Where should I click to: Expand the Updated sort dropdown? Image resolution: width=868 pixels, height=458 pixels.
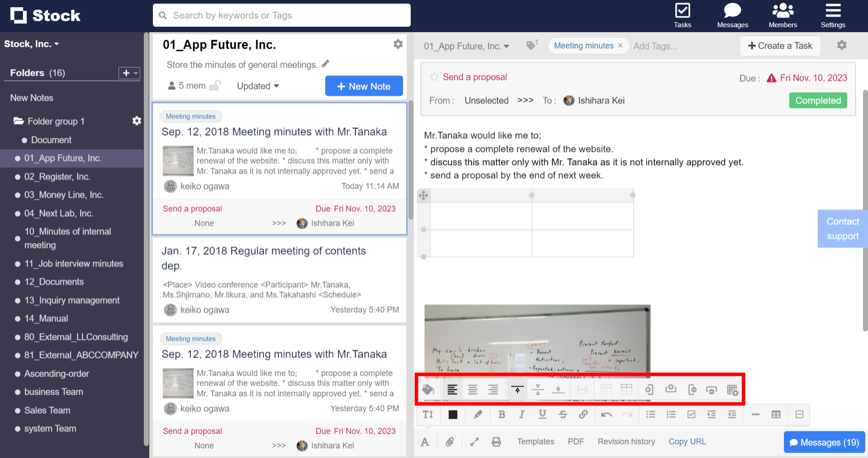coord(258,86)
